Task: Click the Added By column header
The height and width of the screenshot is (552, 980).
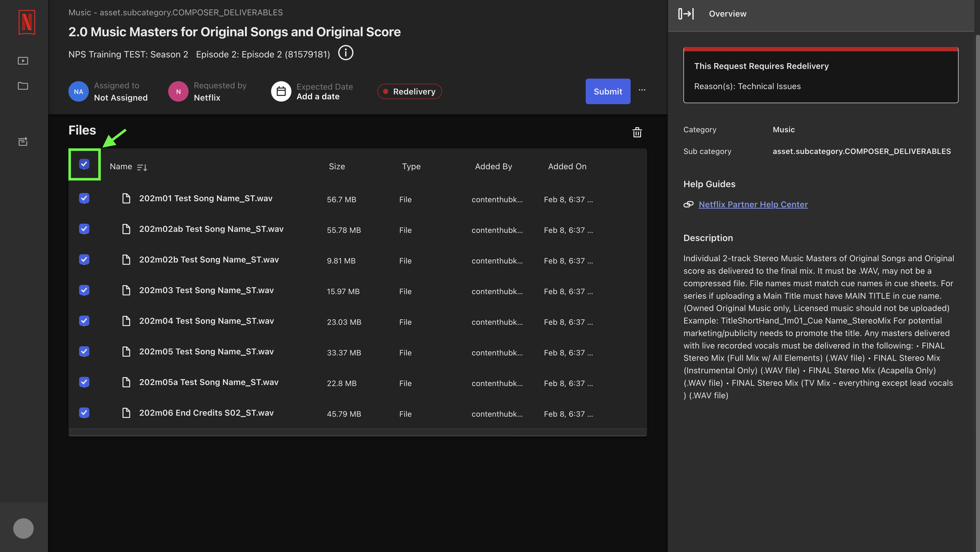Action: click(493, 166)
